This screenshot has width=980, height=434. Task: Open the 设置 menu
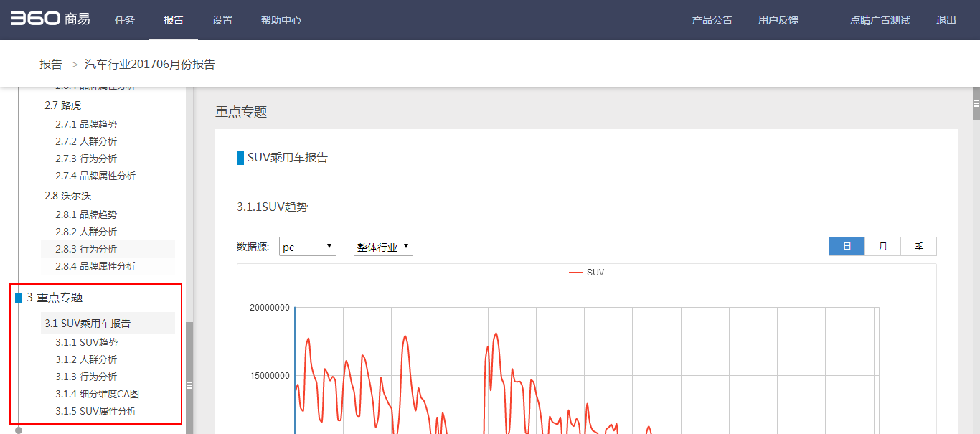coord(222,20)
